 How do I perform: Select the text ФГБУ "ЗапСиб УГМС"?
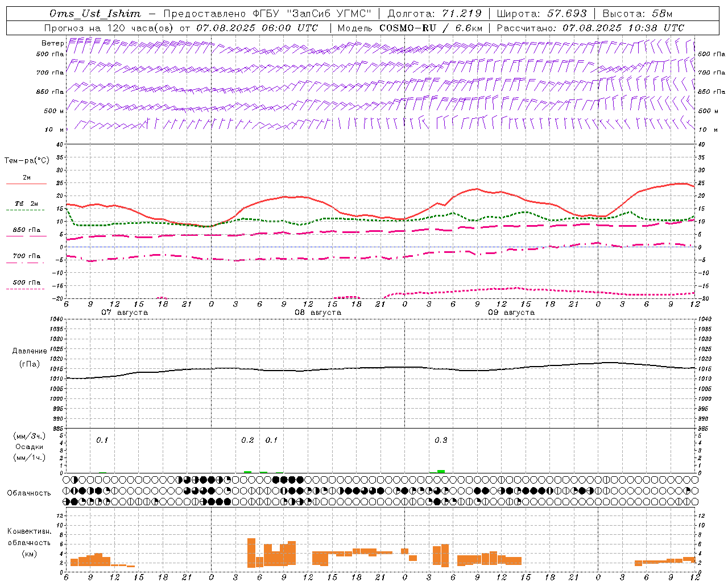(x=311, y=14)
